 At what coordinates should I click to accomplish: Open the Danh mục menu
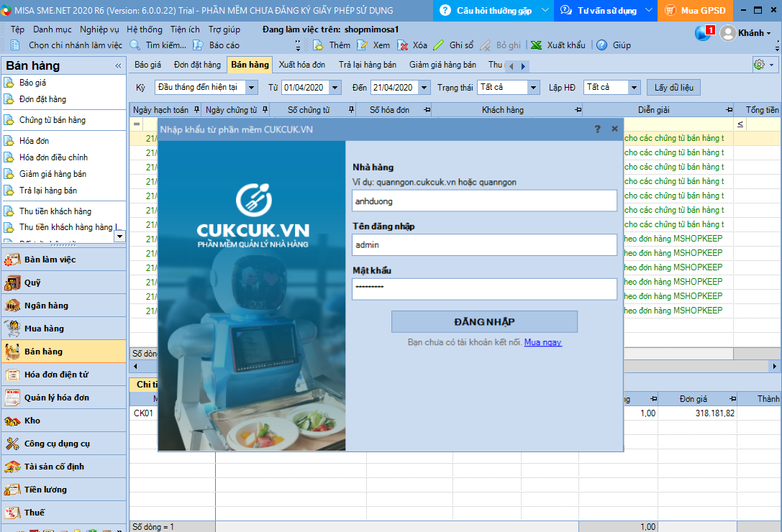tap(53, 29)
